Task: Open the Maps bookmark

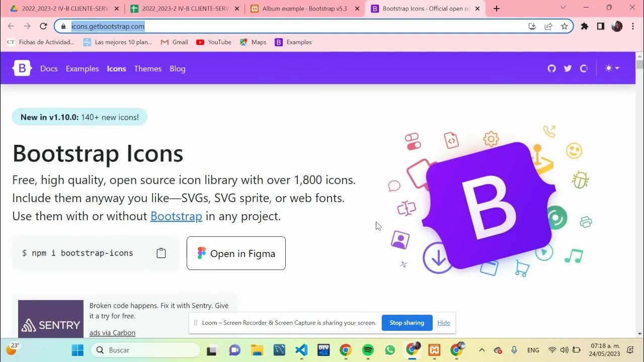Action: pyautogui.click(x=253, y=42)
